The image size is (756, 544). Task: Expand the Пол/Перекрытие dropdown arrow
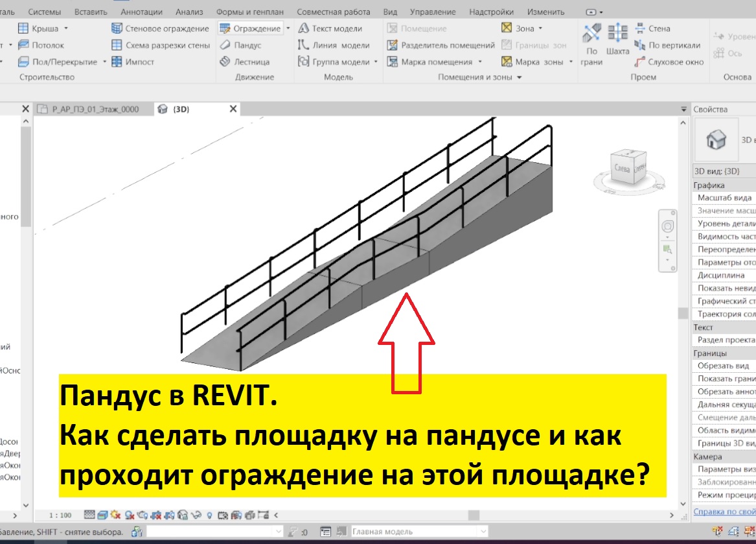click(104, 62)
